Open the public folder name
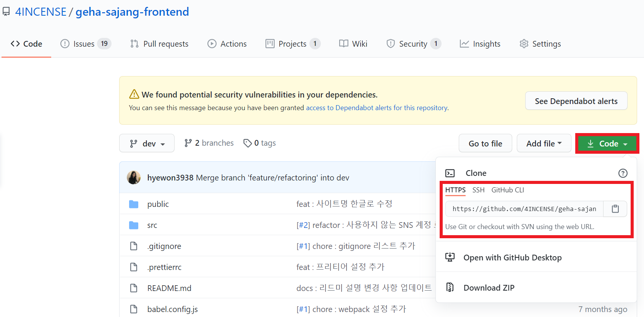Viewport: 644px width, 317px height. click(158, 204)
